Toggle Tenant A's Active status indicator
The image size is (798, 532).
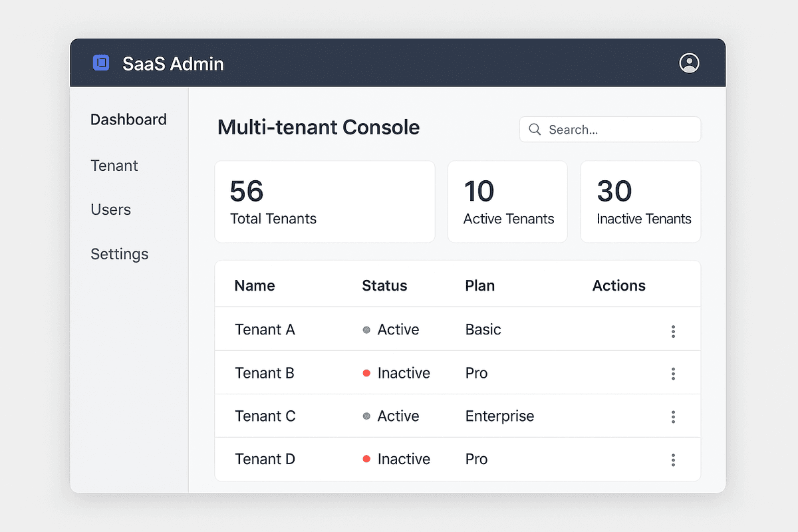[366, 329]
